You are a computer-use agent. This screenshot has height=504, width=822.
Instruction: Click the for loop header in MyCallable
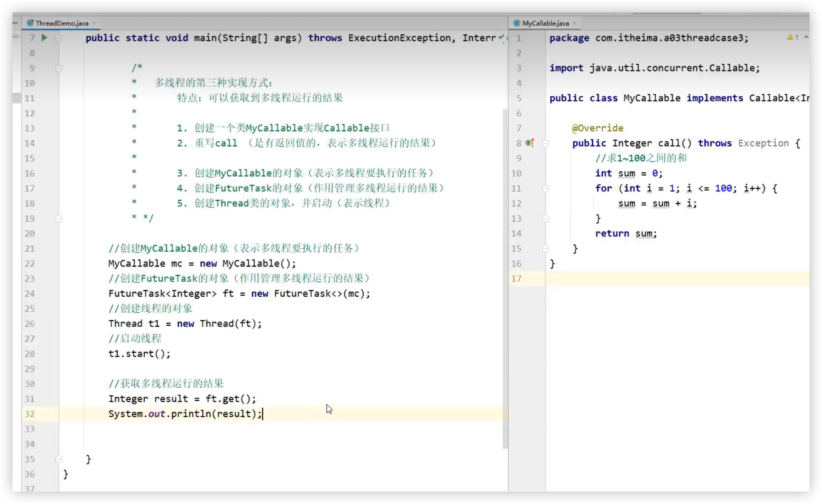click(x=686, y=188)
